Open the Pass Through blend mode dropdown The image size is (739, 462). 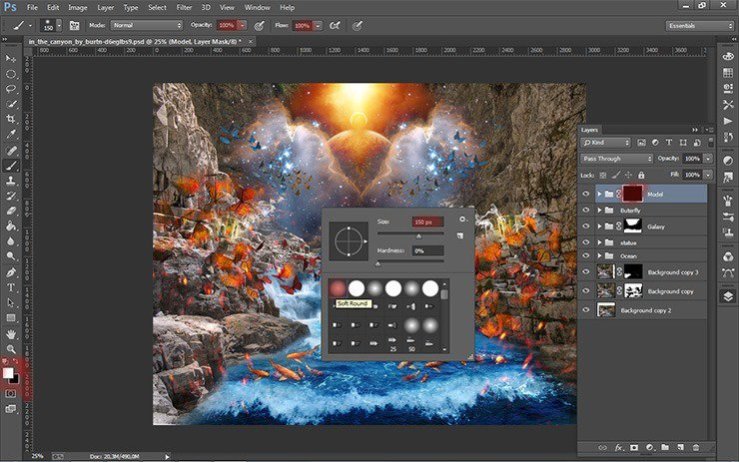(617, 158)
